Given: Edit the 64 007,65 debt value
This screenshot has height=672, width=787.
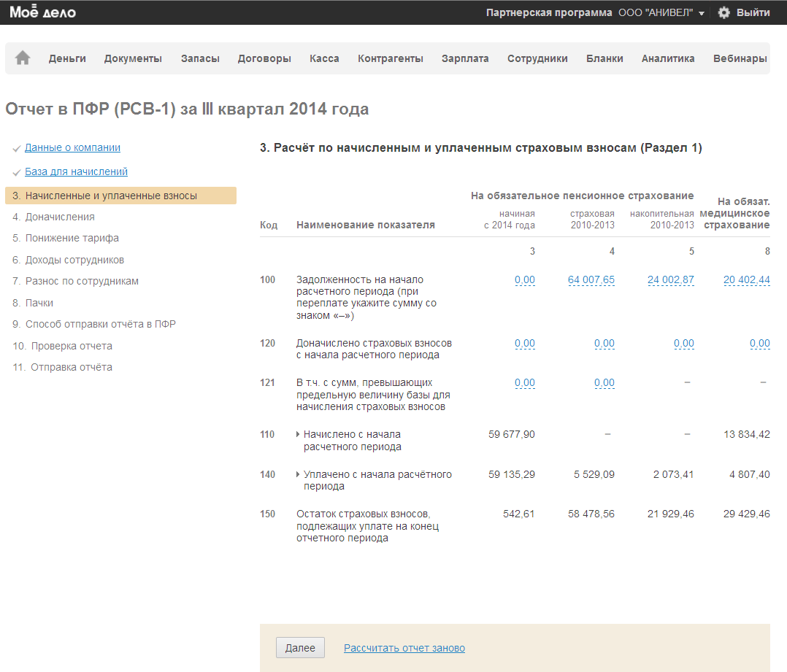Looking at the screenshot, I should point(591,279).
